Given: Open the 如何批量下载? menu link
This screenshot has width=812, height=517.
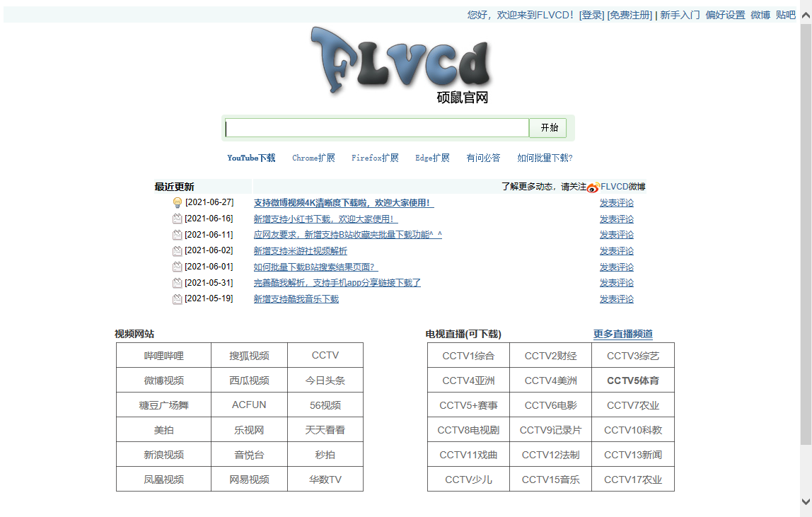Looking at the screenshot, I should click(x=545, y=158).
